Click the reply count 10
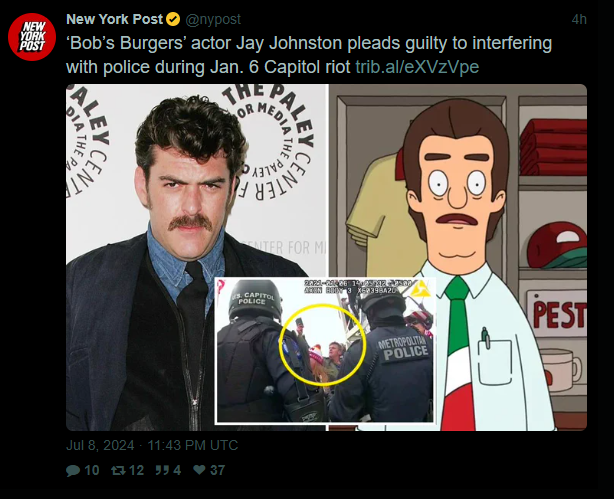 [92, 470]
